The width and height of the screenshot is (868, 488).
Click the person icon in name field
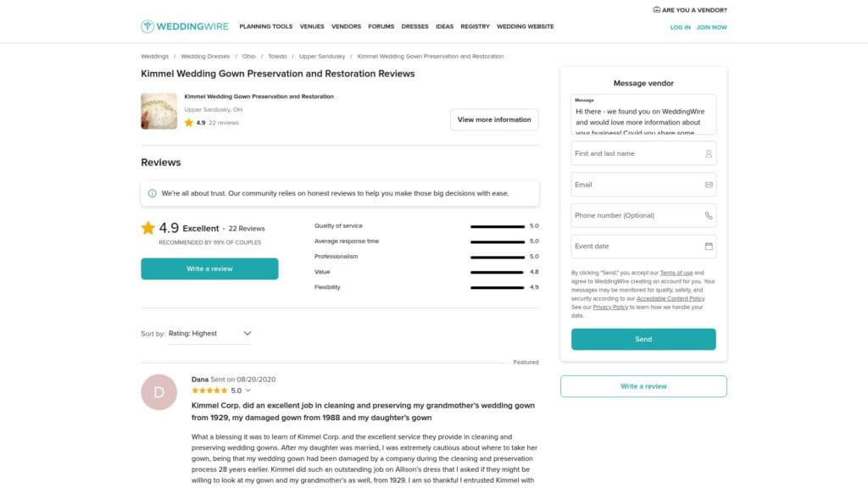coord(709,154)
